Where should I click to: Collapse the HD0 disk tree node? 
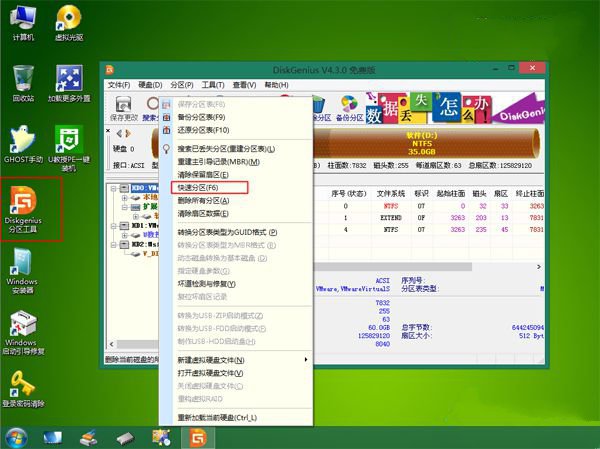pyautogui.click(x=114, y=188)
